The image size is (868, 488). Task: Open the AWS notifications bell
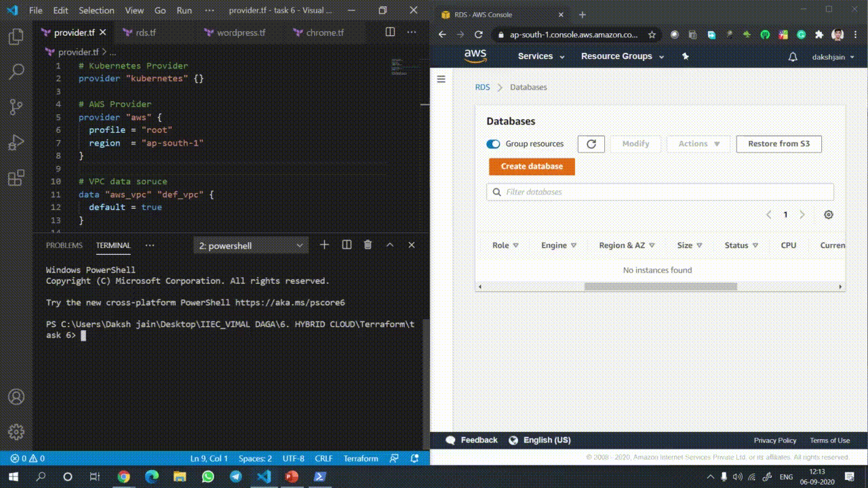click(793, 57)
